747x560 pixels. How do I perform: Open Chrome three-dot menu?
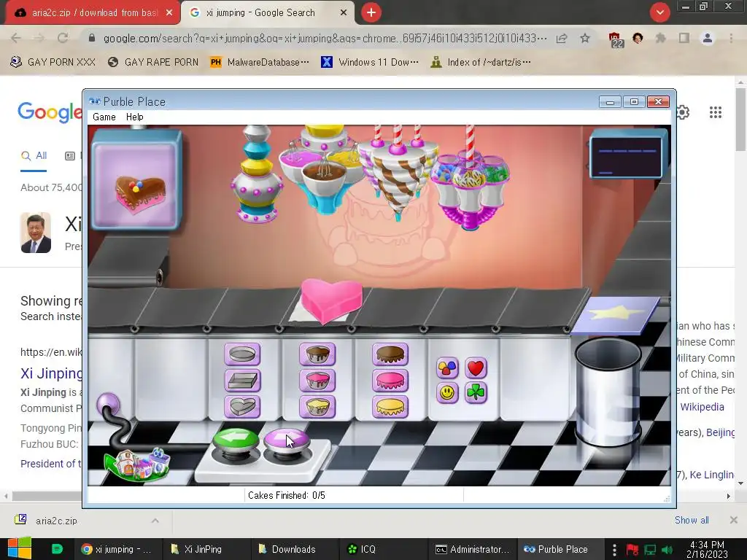[731, 38]
